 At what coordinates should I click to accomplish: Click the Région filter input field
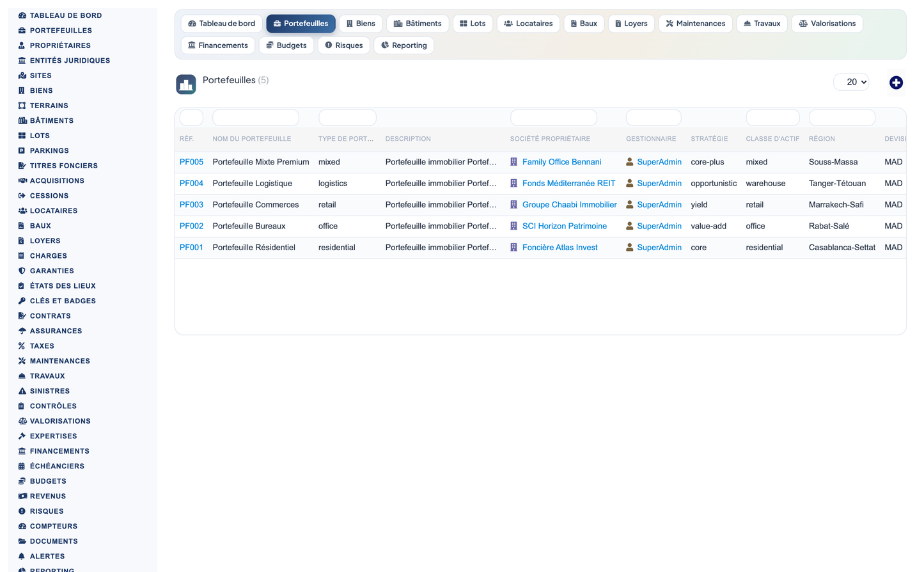pos(842,118)
